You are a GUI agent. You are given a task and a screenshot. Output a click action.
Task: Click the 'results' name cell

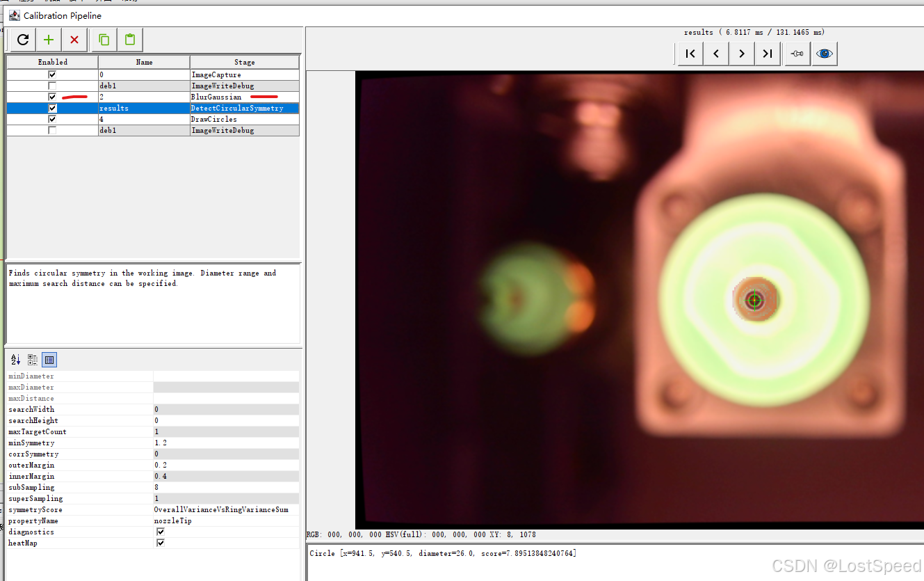click(x=144, y=108)
